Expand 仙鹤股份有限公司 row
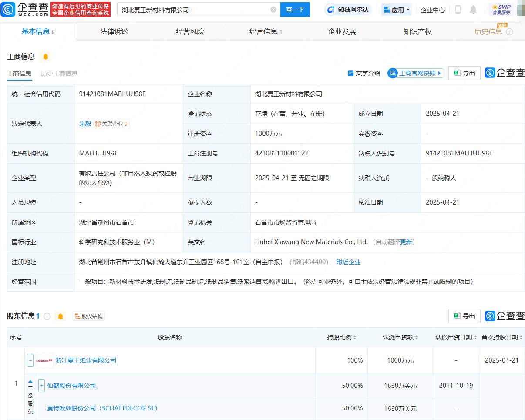 point(42,386)
